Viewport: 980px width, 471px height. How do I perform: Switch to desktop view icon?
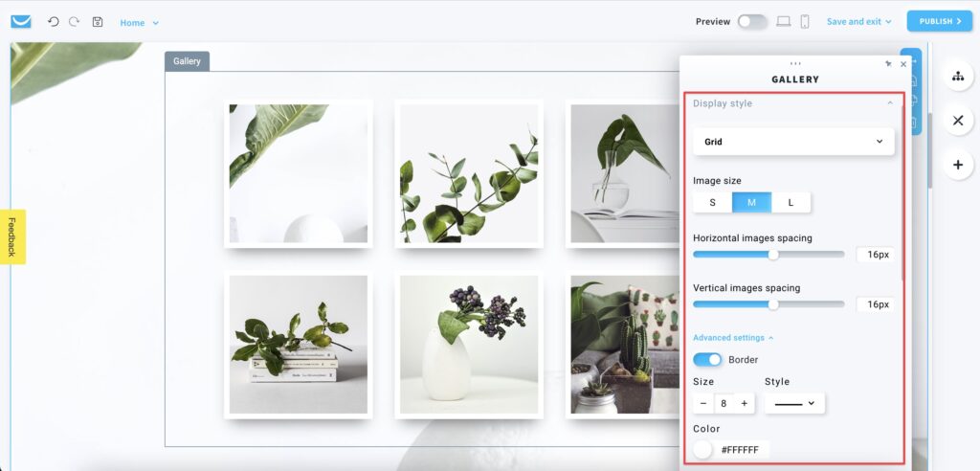coord(784,21)
